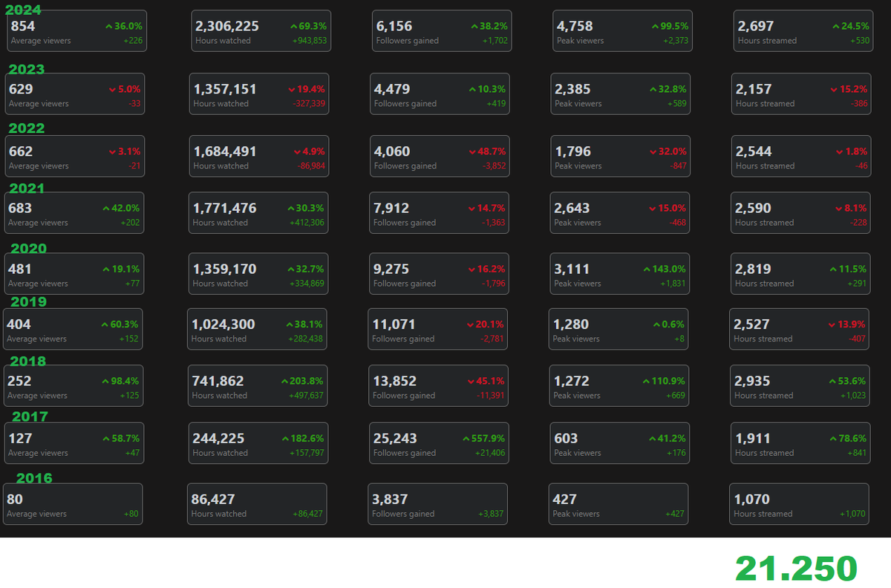Click the 854 Average viewers value

point(23,27)
